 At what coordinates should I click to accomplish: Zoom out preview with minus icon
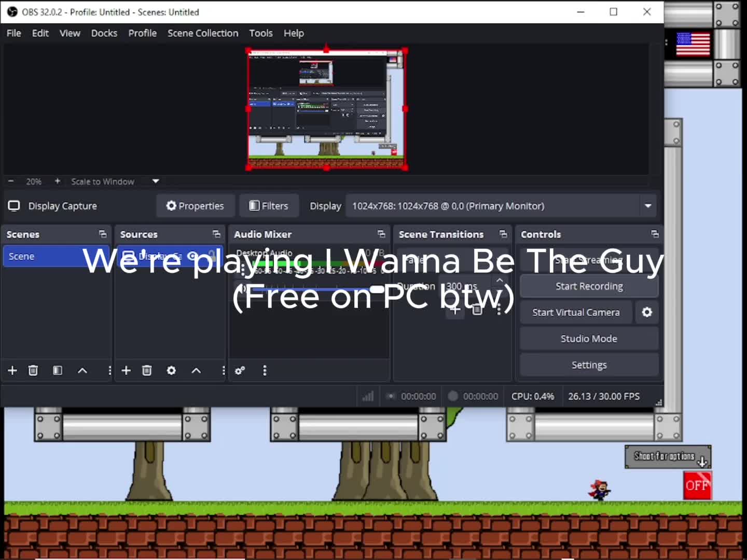point(11,181)
